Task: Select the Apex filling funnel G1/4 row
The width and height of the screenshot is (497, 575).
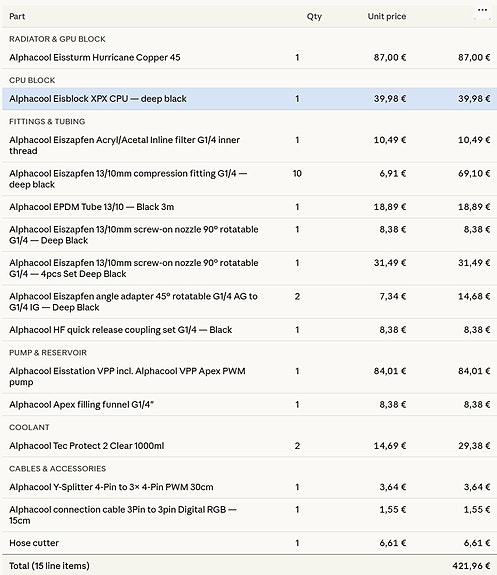Action: point(249,404)
